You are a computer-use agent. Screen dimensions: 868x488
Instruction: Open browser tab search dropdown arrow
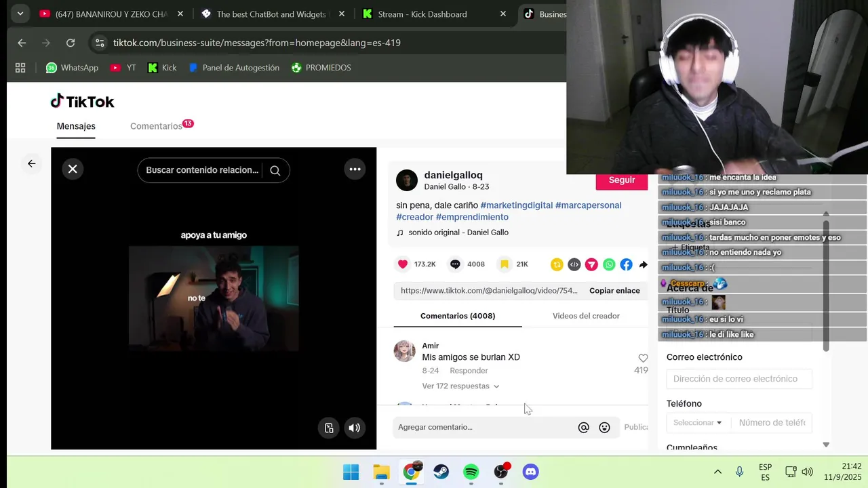coord(20,14)
